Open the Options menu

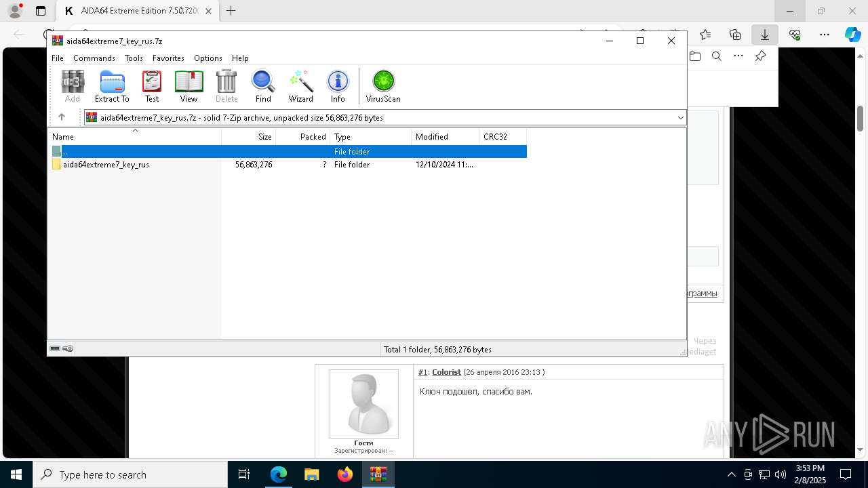pyautogui.click(x=208, y=58)
